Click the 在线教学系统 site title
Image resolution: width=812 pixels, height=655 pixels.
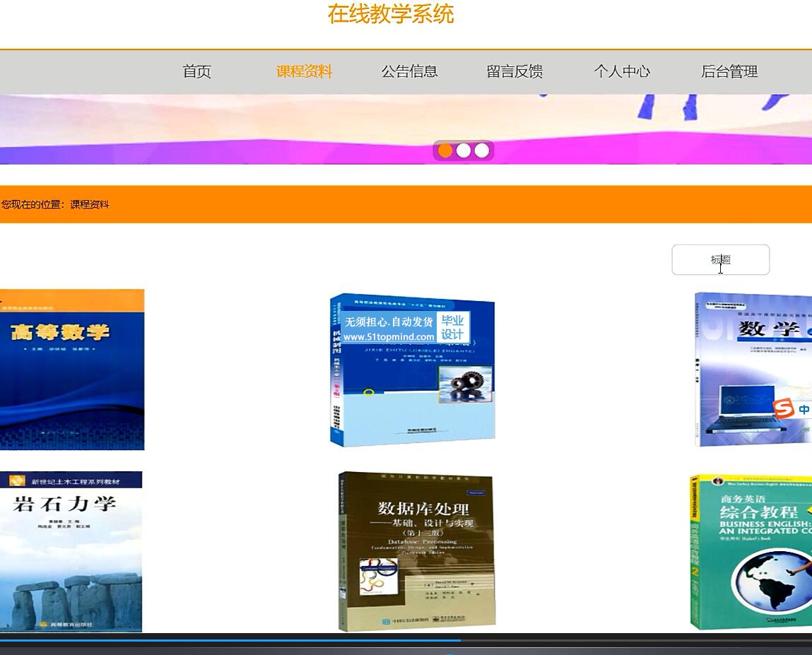click(391, 14)
